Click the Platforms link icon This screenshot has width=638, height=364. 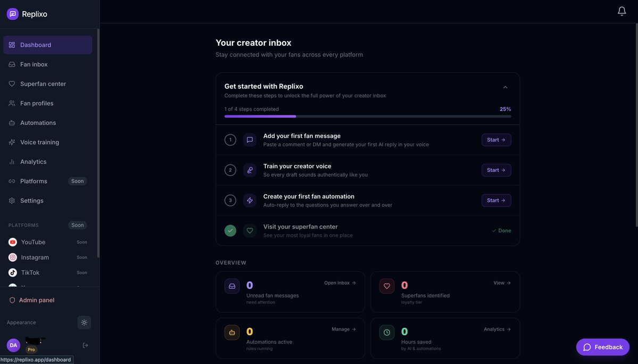point(12,181)
